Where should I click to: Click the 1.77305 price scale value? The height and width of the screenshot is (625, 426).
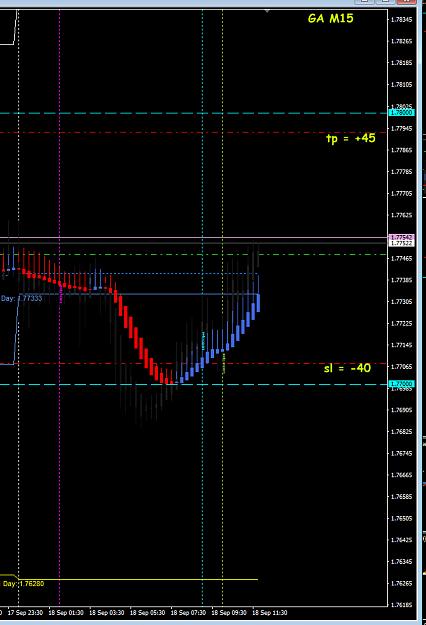(402, 302)
